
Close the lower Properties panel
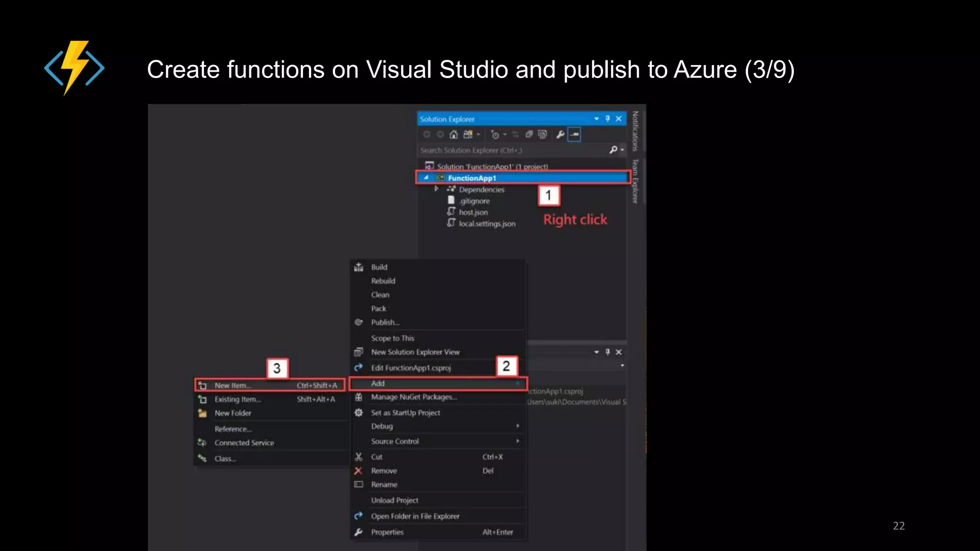pyautogui.click(x=619, y=352)
